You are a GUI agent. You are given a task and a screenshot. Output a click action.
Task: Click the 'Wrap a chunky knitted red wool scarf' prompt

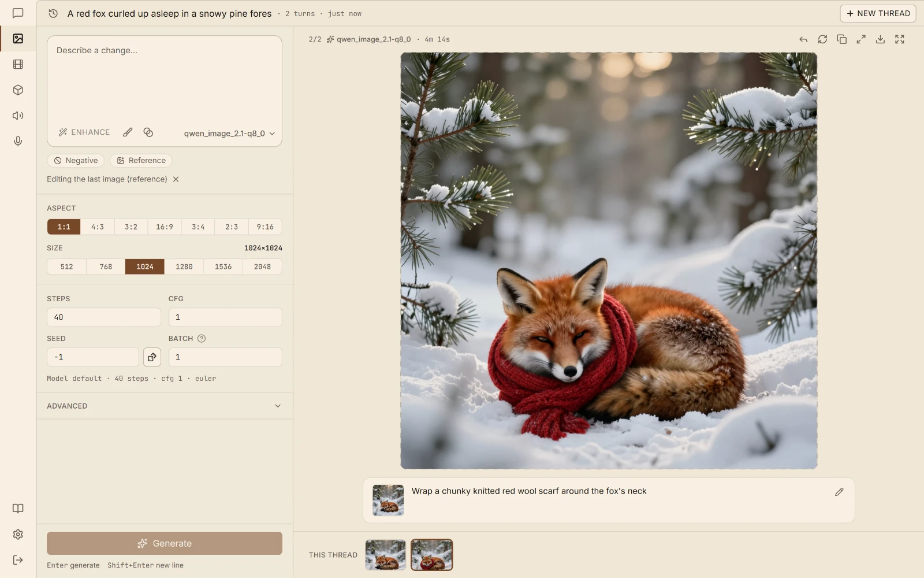(529, 491)
